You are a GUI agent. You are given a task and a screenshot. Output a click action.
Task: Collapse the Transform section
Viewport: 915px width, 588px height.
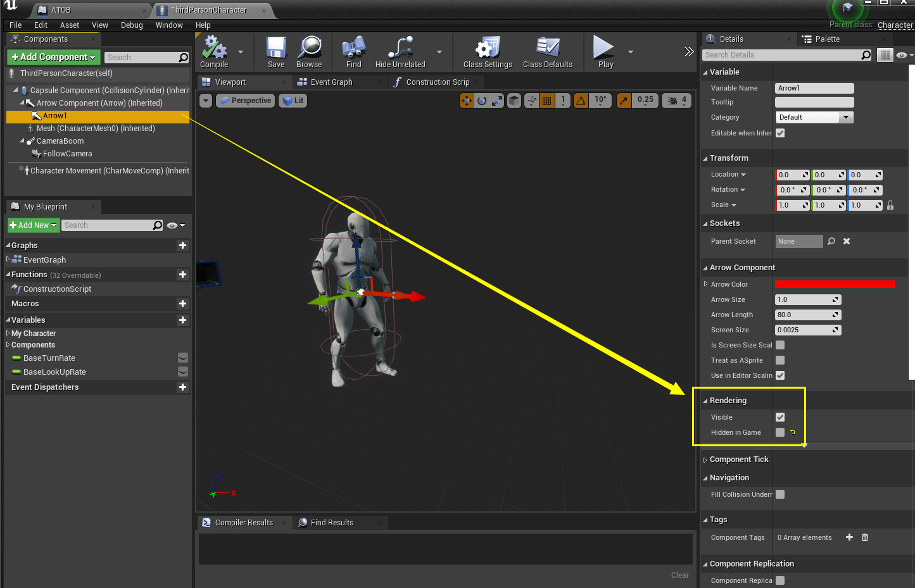click(705, 158)
